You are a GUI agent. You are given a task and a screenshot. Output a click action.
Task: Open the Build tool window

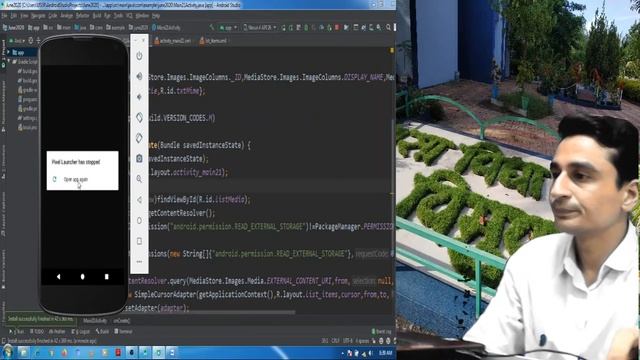(x=102, y=332)
